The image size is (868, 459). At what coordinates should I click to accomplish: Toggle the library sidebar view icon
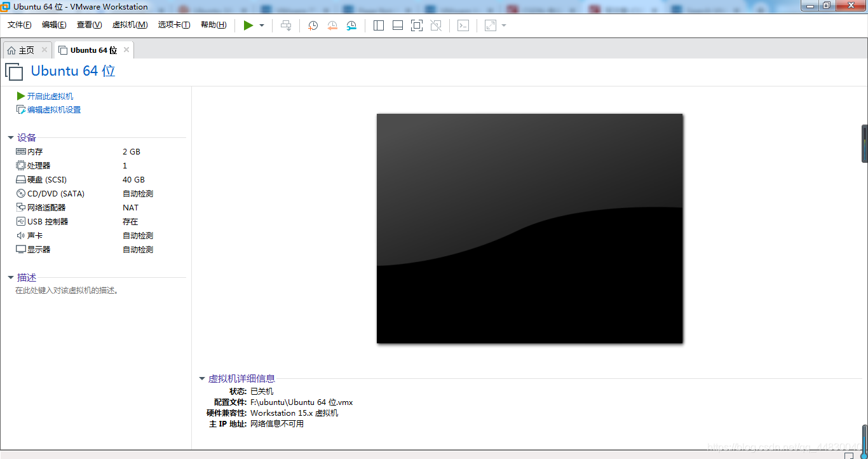[379, 25]
